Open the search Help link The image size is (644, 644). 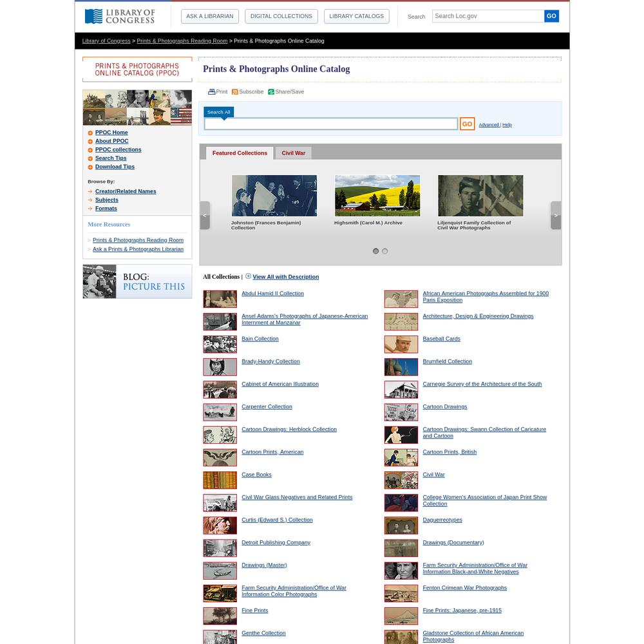click(x=507, y=125)
